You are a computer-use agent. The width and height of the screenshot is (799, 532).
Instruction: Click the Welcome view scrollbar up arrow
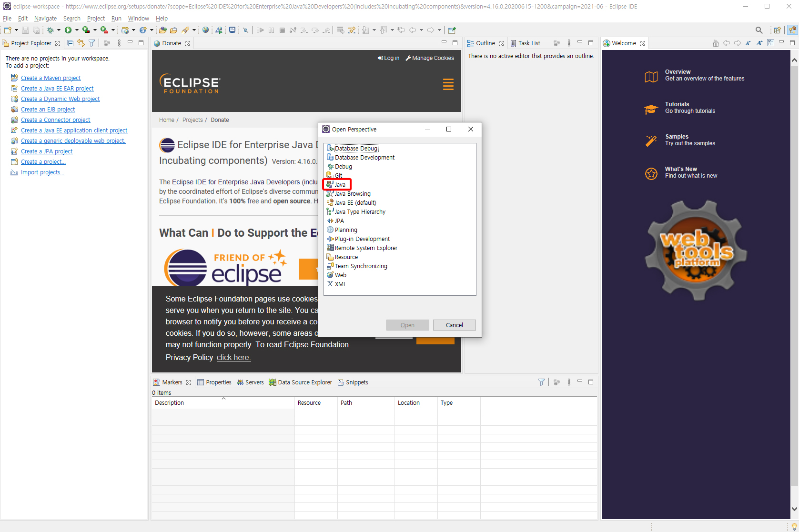[x=794, y=60]
